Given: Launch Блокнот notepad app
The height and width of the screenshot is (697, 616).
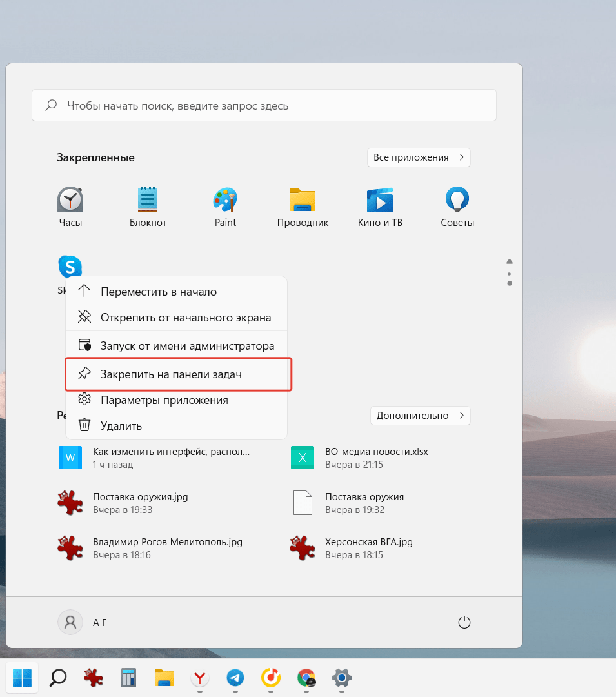Looking at the screenshot, I should (x=148, y=207).
